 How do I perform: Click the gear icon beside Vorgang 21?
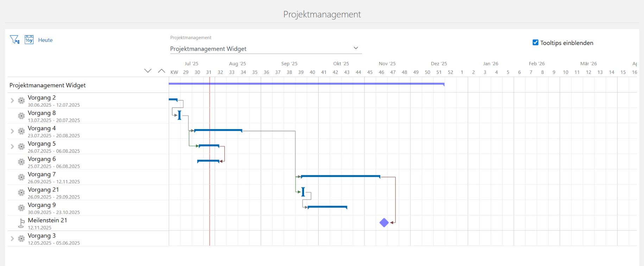21,193
